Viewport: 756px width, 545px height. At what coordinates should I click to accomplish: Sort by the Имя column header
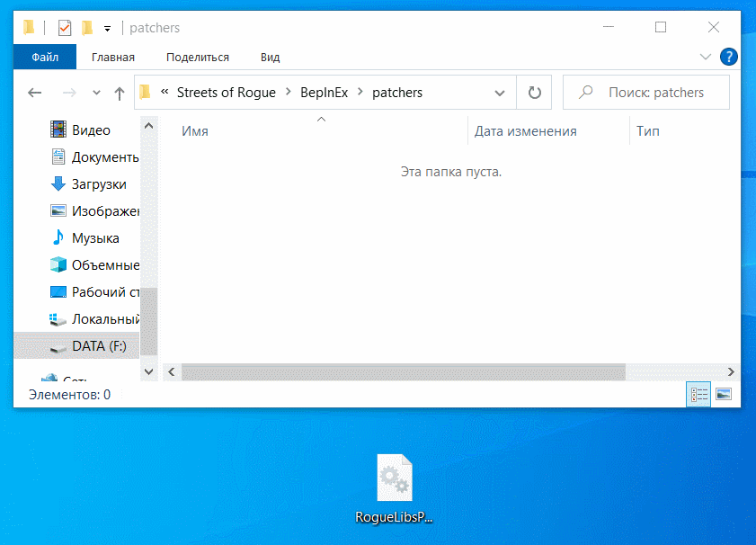point(195,131)
